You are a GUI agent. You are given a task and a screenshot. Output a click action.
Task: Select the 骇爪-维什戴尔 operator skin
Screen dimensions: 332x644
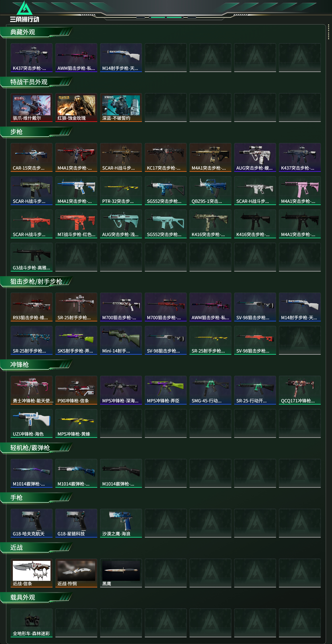[x=31, y=108]
